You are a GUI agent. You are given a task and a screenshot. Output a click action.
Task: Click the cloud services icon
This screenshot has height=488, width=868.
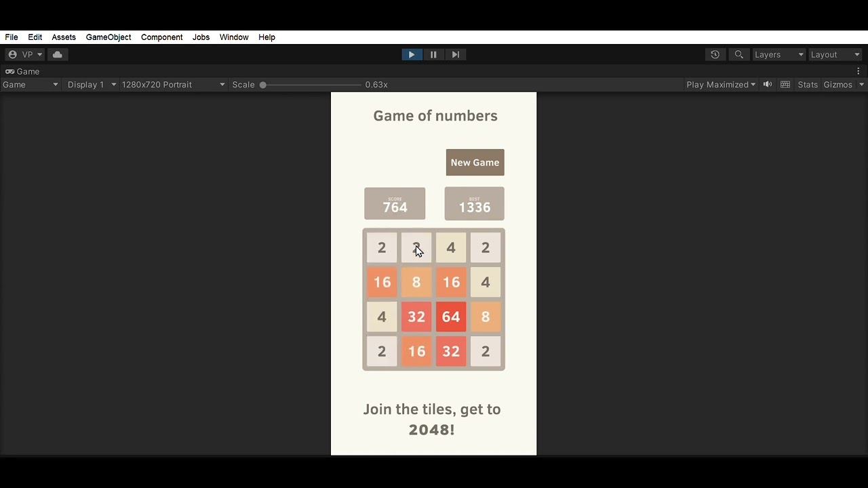pyautogui.click(x=58, y=54)
